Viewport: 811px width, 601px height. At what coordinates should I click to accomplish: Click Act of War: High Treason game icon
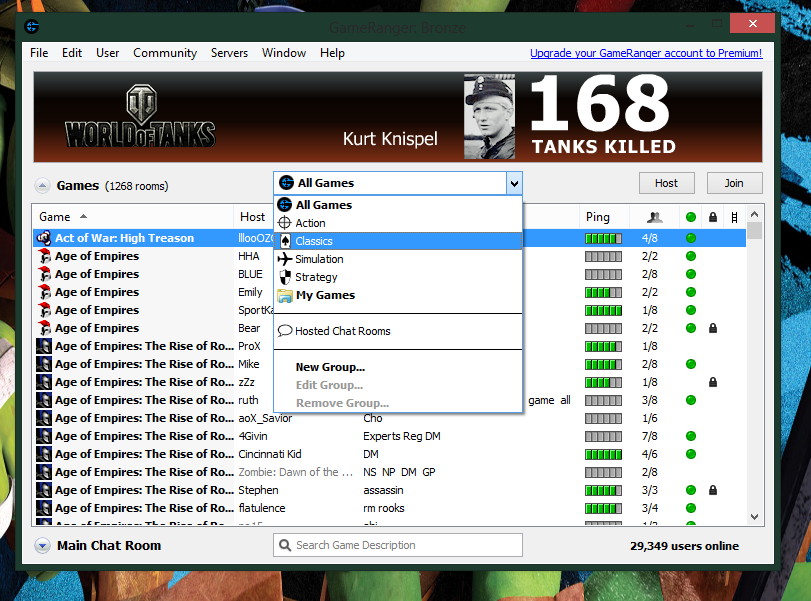coord(44,238)
